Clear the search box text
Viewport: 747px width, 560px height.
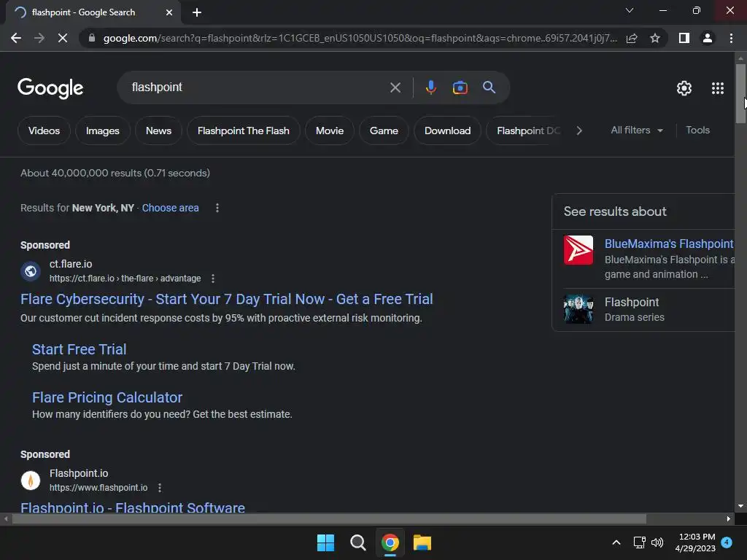(395, 87)
